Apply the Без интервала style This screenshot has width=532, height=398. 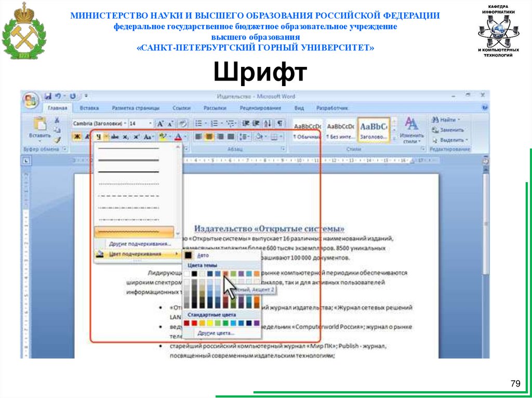point(340,131)
